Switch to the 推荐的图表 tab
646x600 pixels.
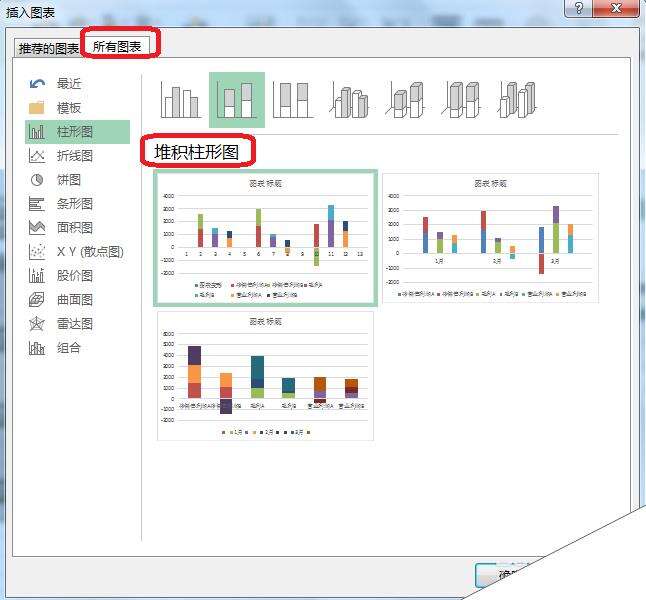pos(48,49)
